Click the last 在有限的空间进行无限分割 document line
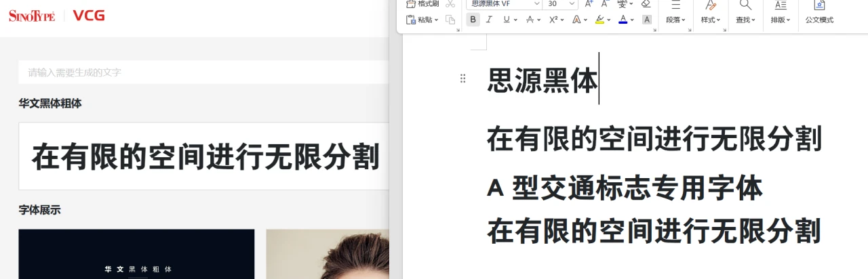 [x=654, y=231]
